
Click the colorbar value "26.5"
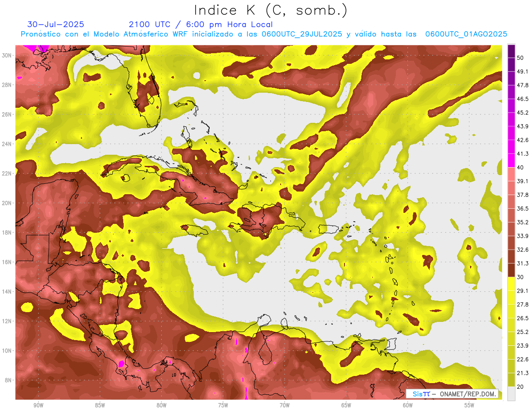click(x=522, y=318)
